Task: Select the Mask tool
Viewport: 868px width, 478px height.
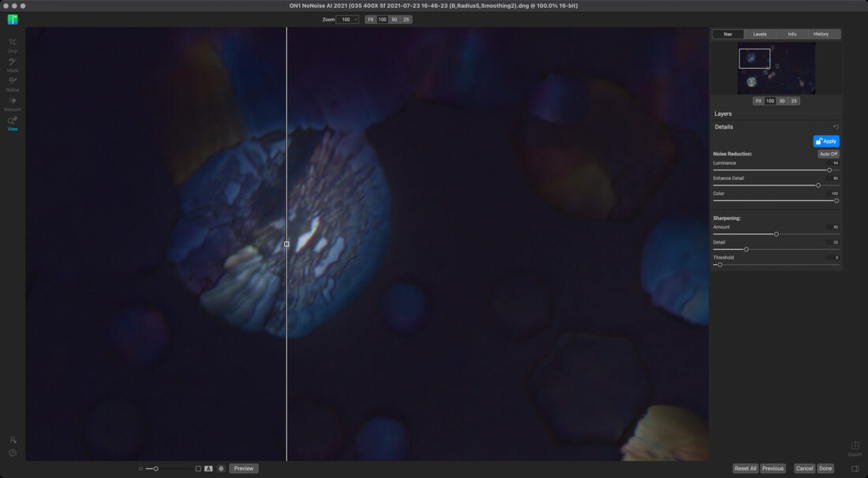Action: [13, 62]
